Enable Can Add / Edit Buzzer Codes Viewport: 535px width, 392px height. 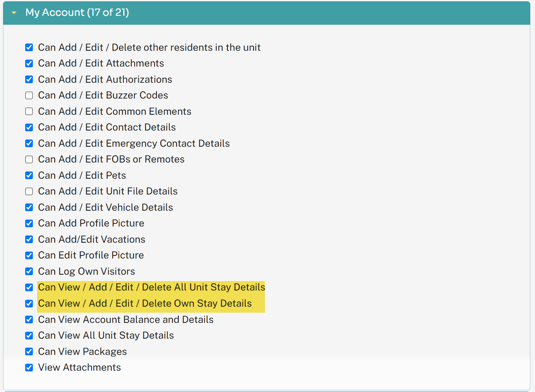29,96
